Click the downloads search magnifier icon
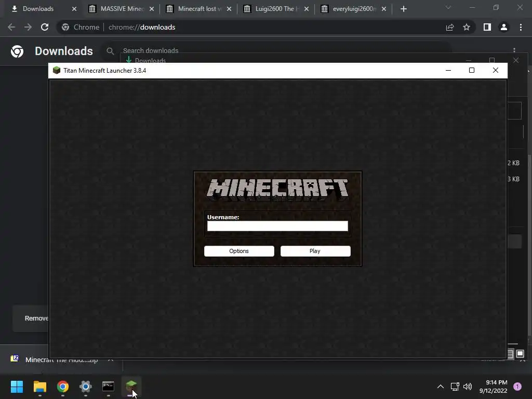Screen dimensions: 532x399 point(110,51)
